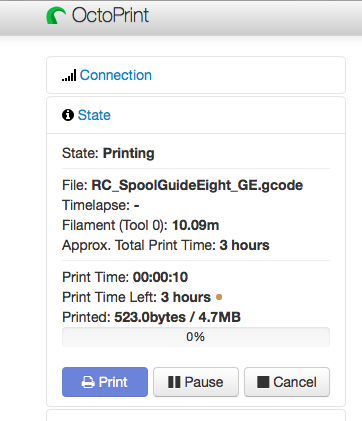The width and height of the screenshot is (362, 421).
Task: Collapse the State panel heading
Action: [x=94, y=115]
